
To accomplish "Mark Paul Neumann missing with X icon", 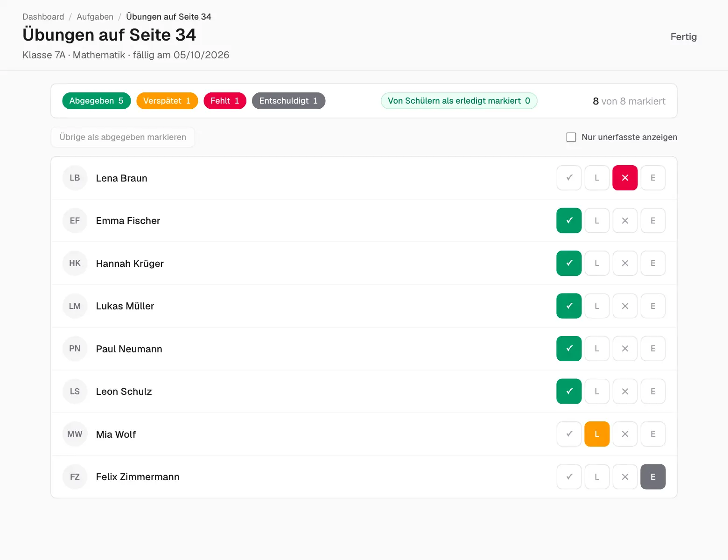I will 625,349.
